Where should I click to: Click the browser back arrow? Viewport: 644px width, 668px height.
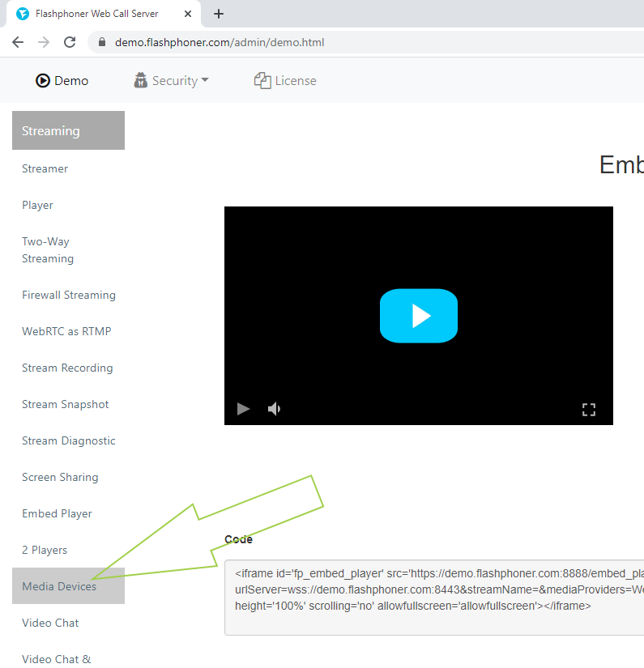(x=18, y=42)
